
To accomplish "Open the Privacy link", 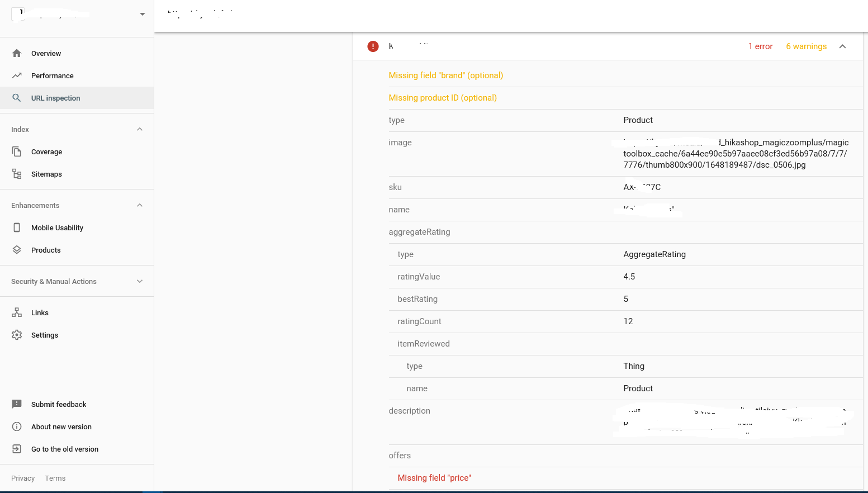I will (x=23, y=478).
